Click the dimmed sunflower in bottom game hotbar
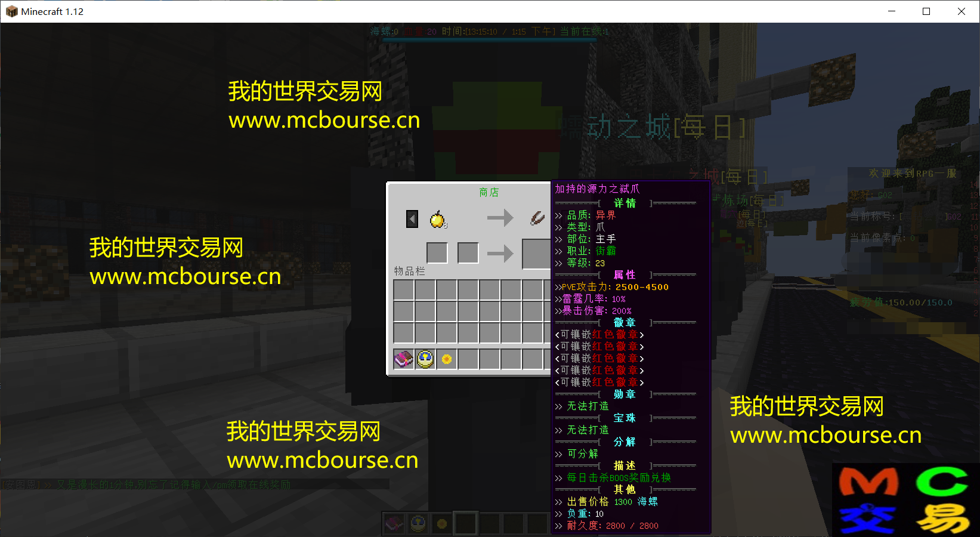This screenshot has height=537, width=980. [442, 524]
